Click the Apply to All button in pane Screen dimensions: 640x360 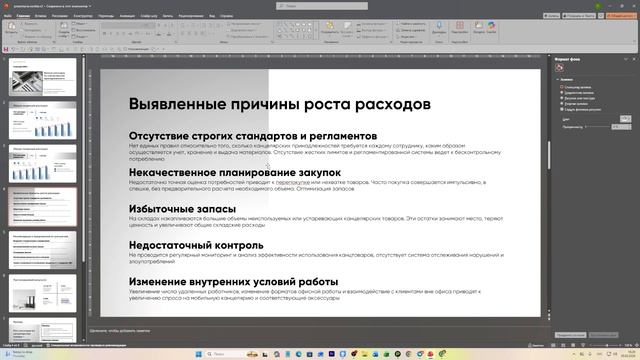(x=570, y=335)
